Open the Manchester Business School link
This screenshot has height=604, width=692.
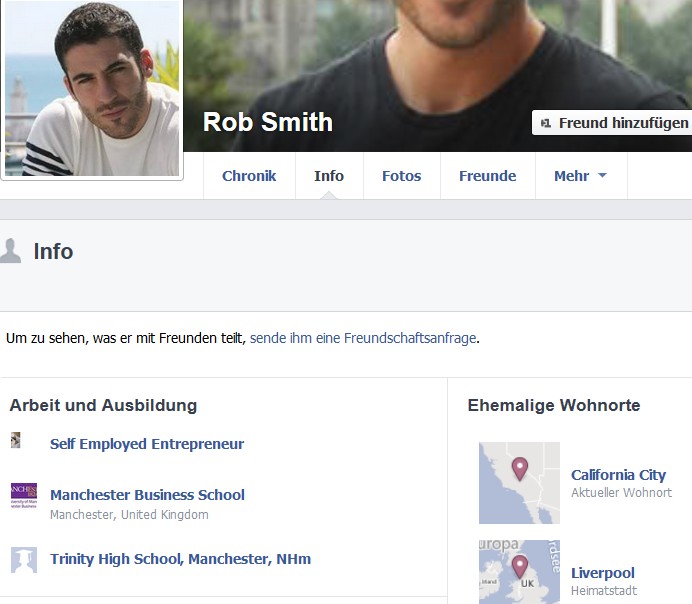(147, 495)
